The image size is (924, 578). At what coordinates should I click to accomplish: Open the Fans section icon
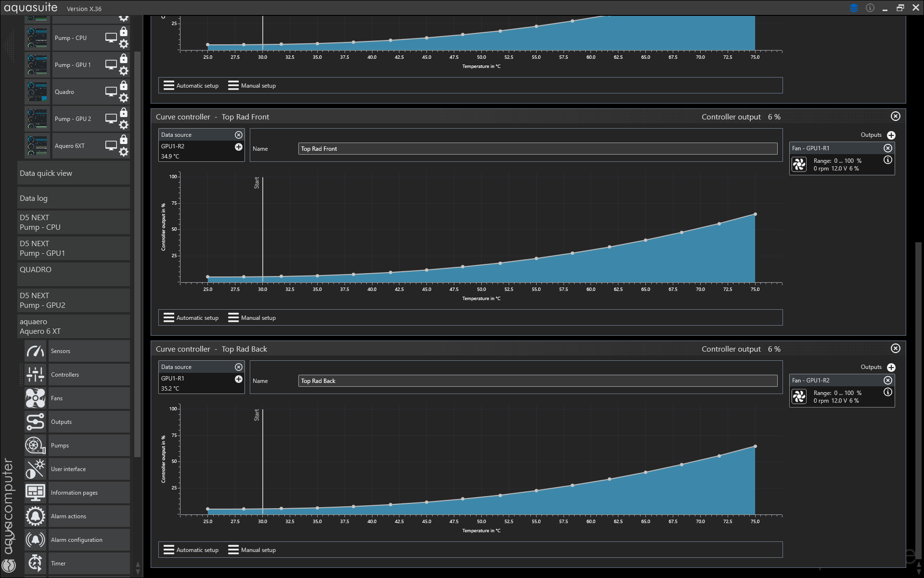point(35,398)
